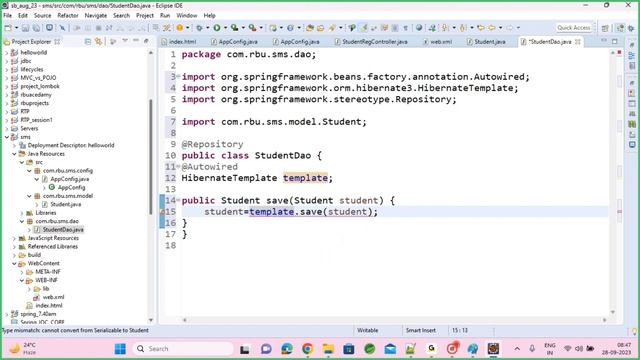Select AppConfig.java in project tree
The image size is (640, 360).
pos(69,179)
